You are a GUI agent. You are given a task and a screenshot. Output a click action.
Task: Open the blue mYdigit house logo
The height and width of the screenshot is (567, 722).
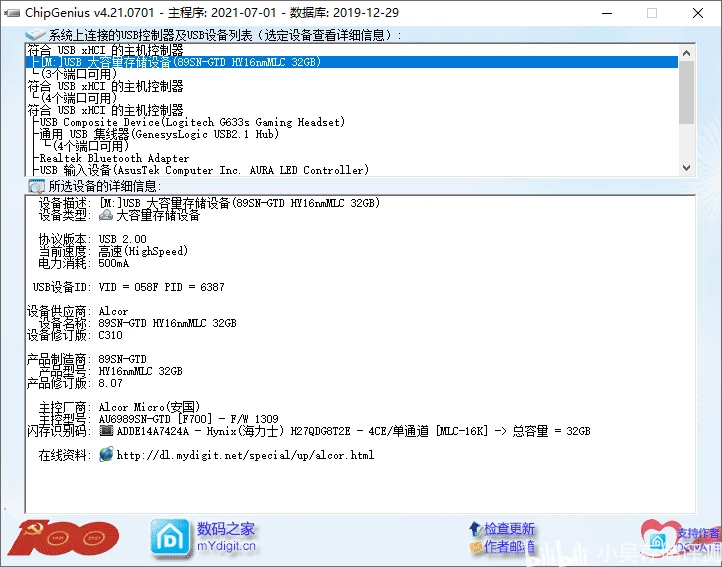(170, 538)
